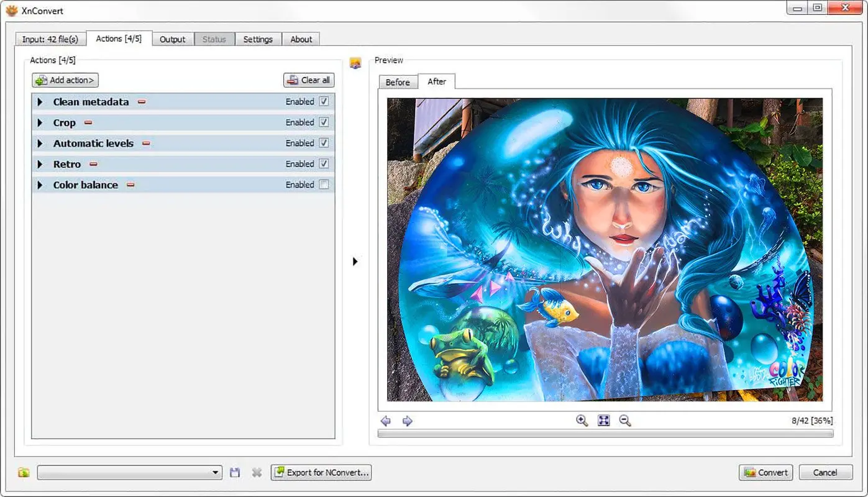The width and height of the screenshot is (868, 497).
Task: Remove the Crop action red minus
Action: pos(88,123)
